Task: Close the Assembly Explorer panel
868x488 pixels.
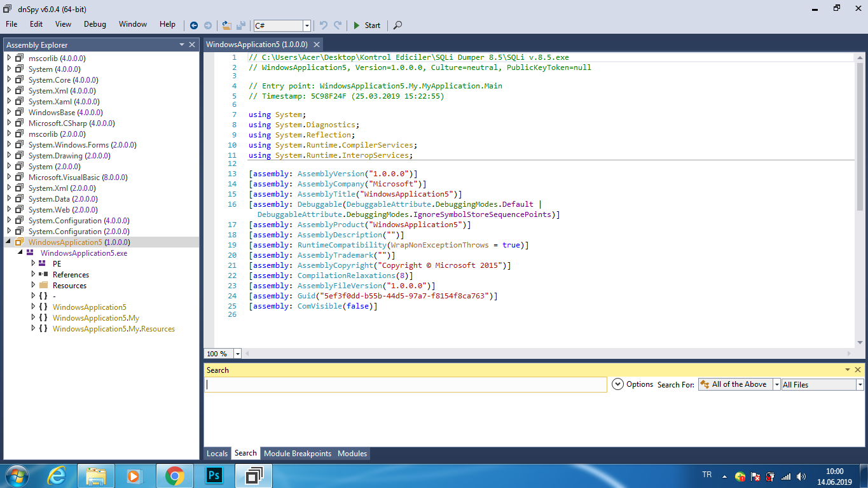Action: click(192, 45)
